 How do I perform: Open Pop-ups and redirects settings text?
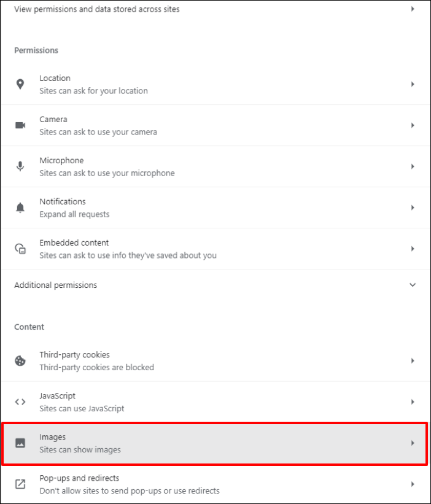(x=79, y=478)
